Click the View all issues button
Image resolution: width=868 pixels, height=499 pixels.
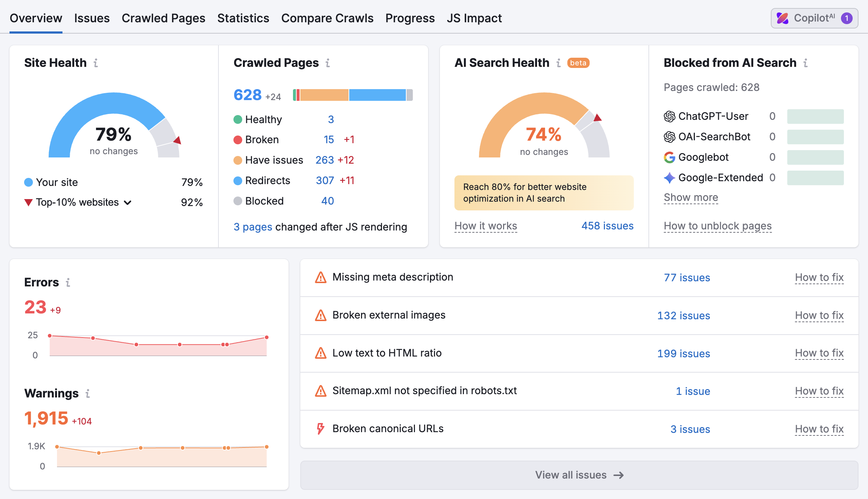point(579,475)
